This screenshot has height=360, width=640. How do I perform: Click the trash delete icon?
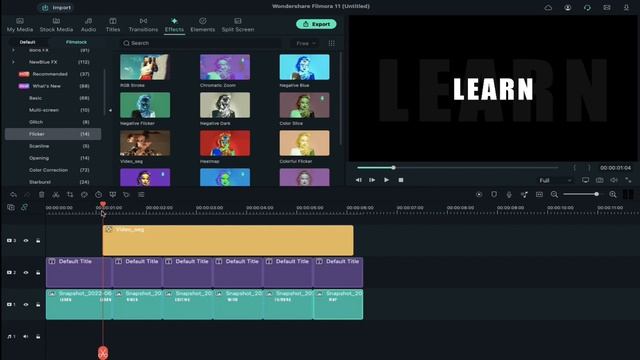pyautogui.click(x=42, y=195)
